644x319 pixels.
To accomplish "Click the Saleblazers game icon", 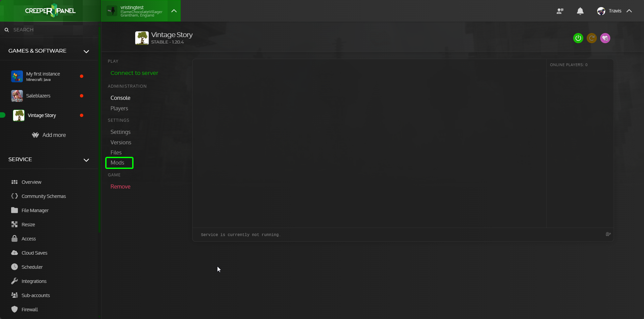I will coord(17,96).
